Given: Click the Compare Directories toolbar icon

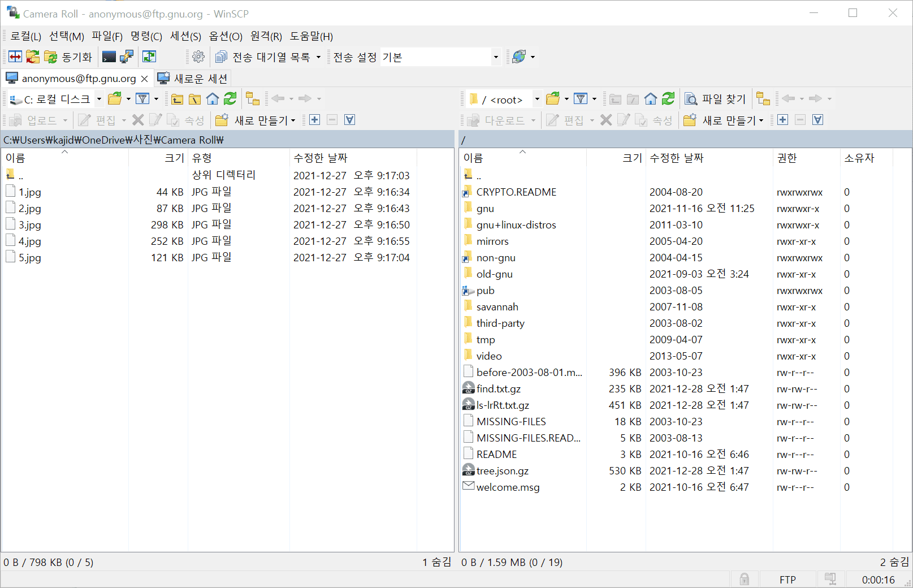Looking at the screenshot, I should tap(15, 57).
